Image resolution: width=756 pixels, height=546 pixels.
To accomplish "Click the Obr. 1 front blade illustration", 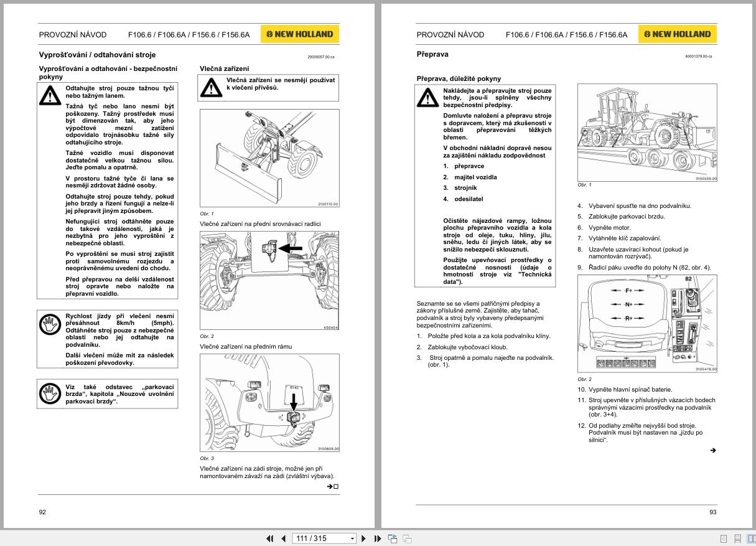I will pyautogui.click(x=269, y=159).
